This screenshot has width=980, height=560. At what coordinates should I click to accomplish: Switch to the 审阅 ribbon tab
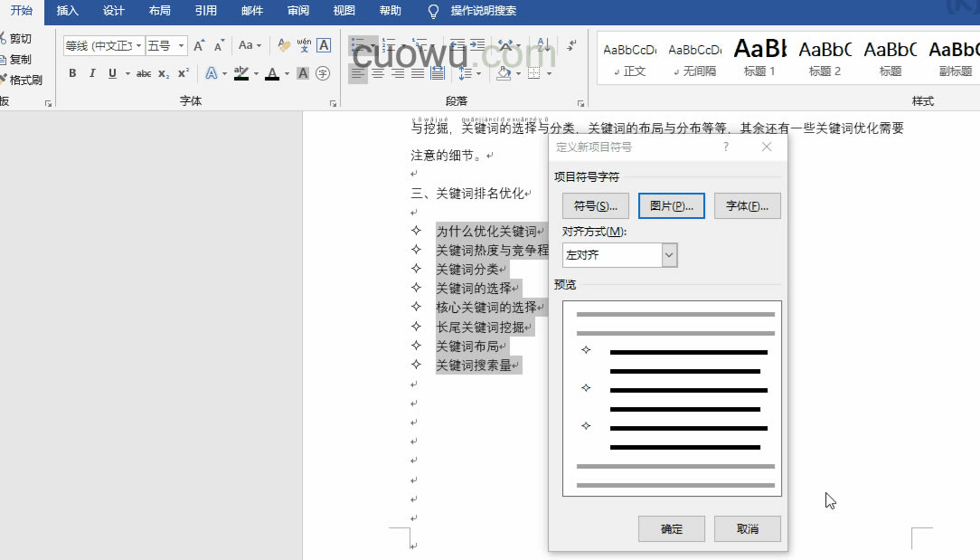tap(298, 11)
